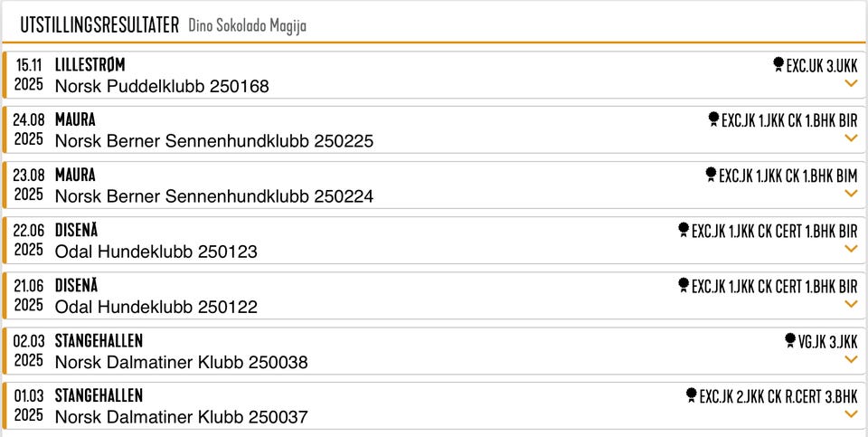Image resolution: width=868 pixels, height=437 pixels.
Task: Open Norsk Dalmatiner Klubb 250037 show name
Action: (181, 417)
